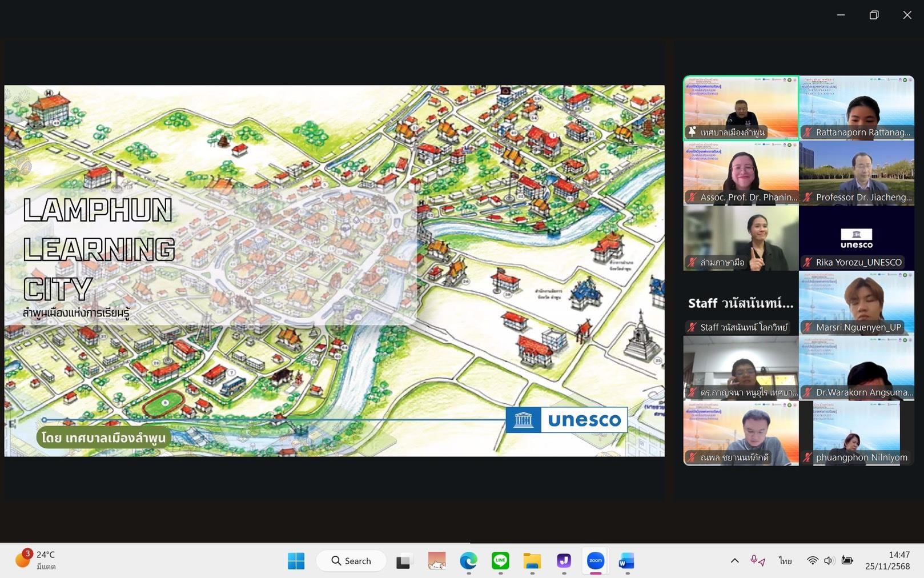Toggle the microphone icon in the system tray
924x578 pixels.
coord(757,561)
